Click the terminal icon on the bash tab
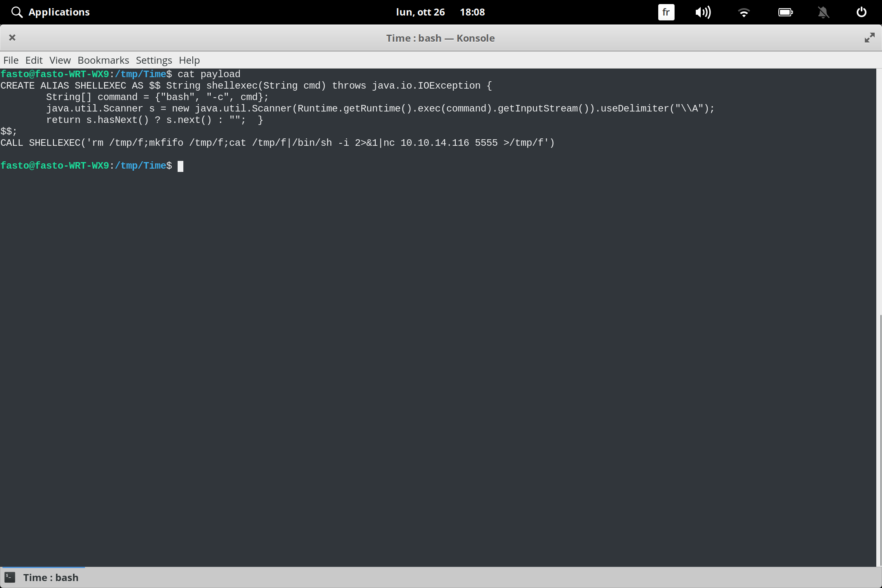 click(9, 577)
